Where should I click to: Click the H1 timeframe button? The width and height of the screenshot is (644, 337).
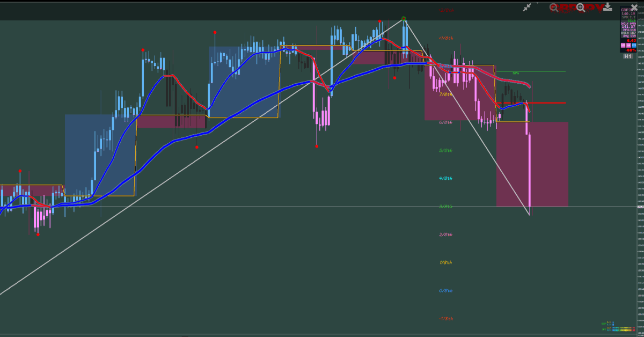pyautogui.click(x=628, y=56)
